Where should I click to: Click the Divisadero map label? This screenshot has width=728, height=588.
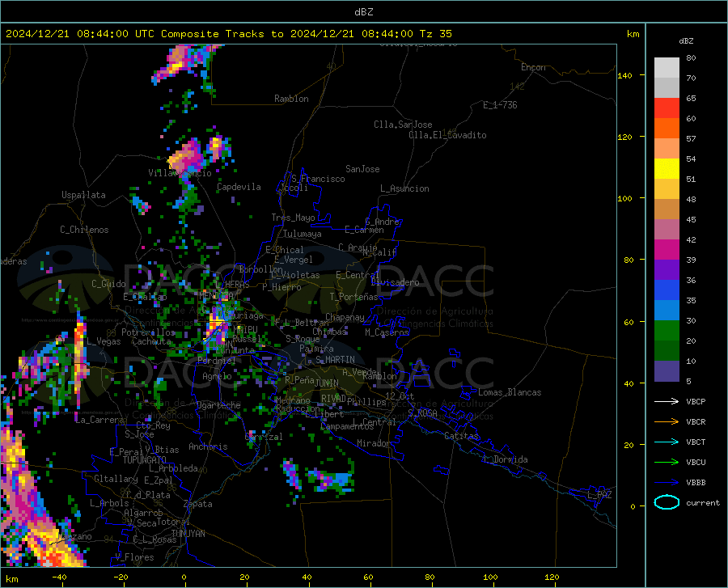point(395,282)
